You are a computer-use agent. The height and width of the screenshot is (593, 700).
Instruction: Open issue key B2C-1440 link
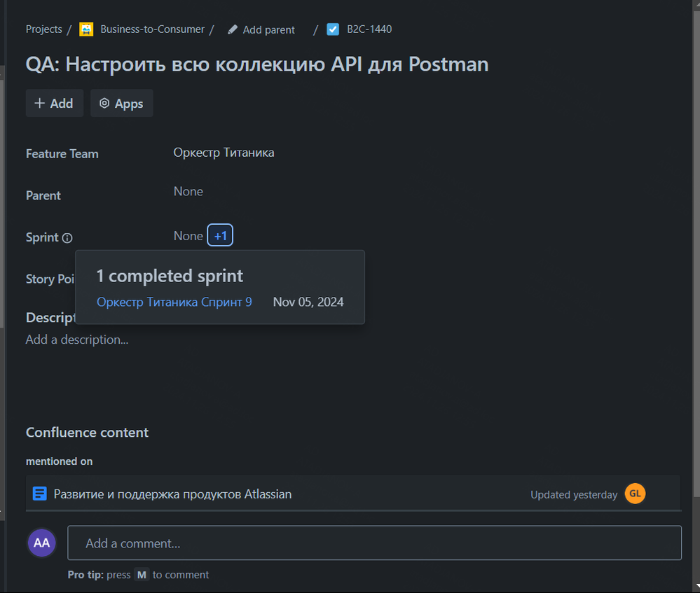pyautogui.click(x=369, y=29)
